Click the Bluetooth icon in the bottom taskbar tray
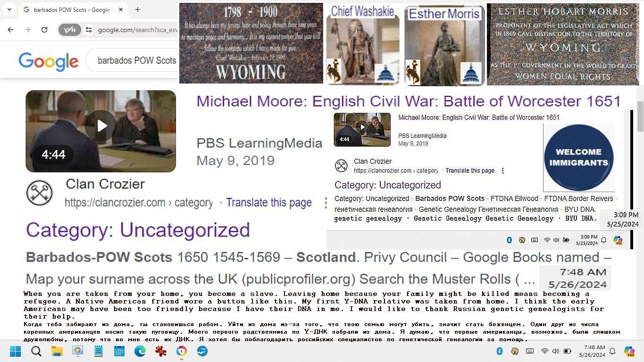 point(500,351)
